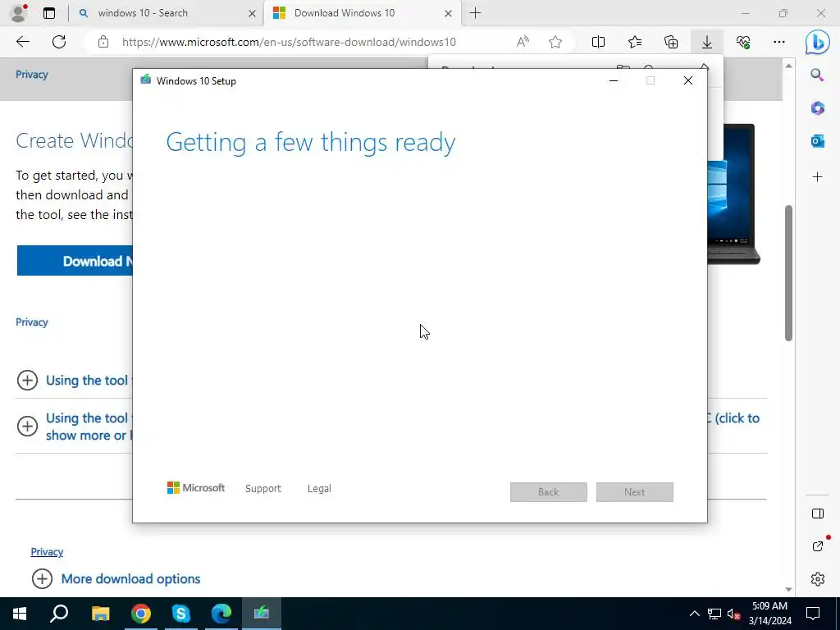Close the Windows 10 Setup window

click(x=688, y=80)
